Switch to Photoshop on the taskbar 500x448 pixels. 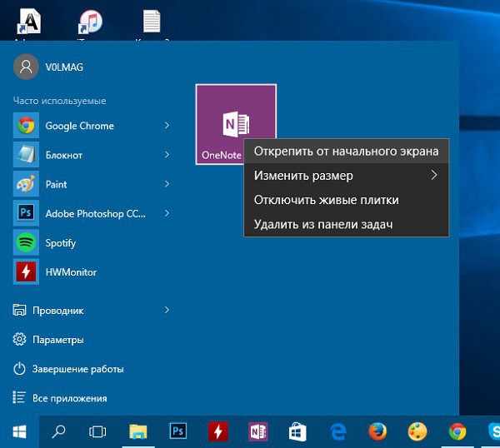click(x=178, y=431)
